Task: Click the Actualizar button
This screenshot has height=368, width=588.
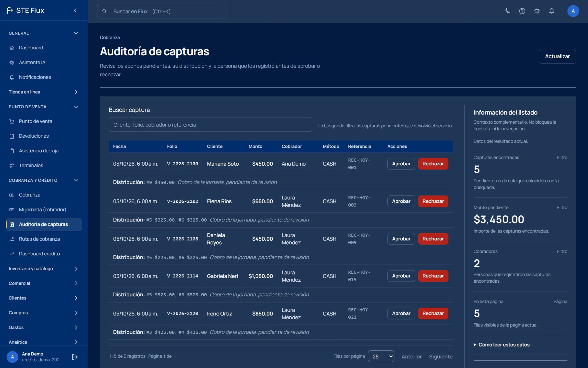Action: coord(557,56)
